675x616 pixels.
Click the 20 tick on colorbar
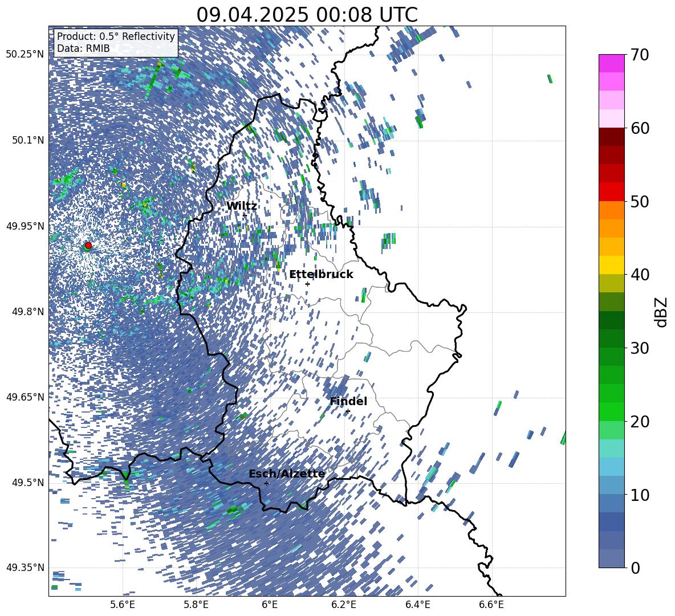[640, 422]
